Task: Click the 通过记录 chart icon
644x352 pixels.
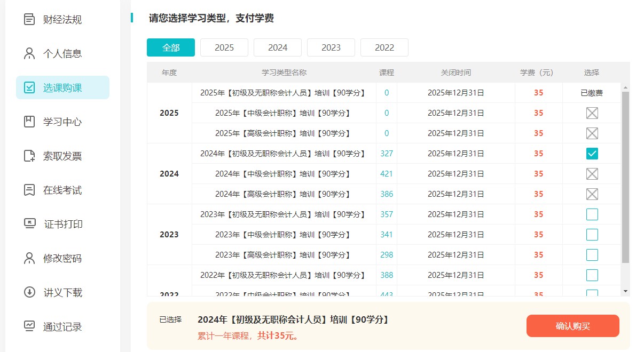Action: (x=29, y=326)
